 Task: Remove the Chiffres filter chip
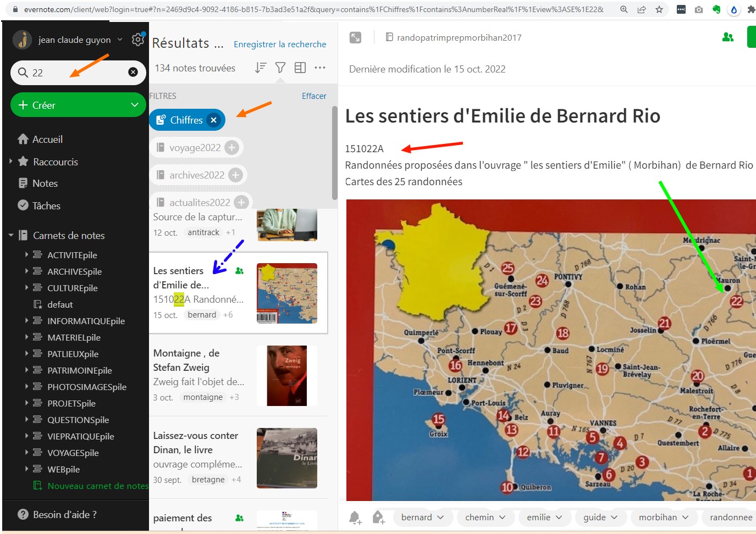pyautogui.click(x=214, y=120)
